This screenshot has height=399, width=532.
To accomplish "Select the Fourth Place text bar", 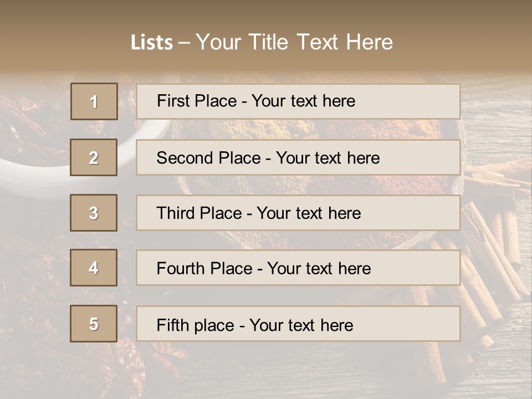I will [x=298, y=268].
